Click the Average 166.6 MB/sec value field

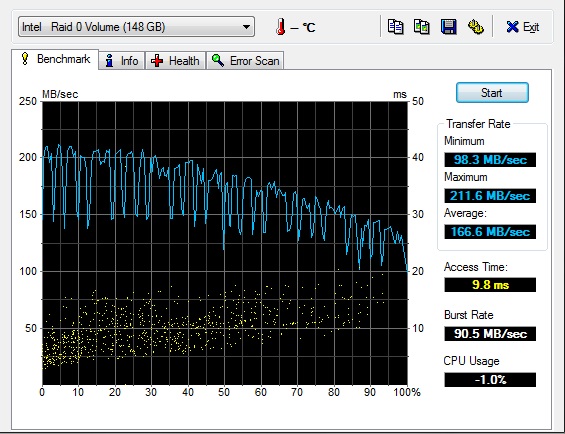pyautogui.click(x=490, y=231)
